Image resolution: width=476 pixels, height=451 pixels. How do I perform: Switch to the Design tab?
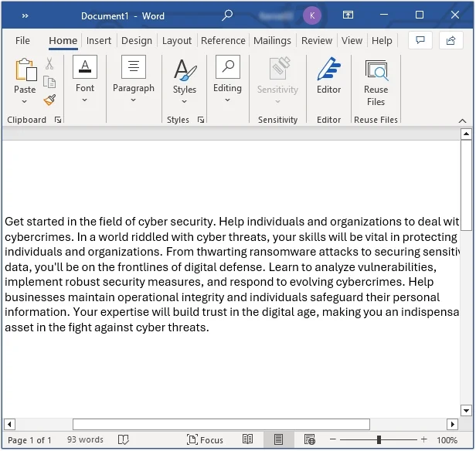(137, 40)
